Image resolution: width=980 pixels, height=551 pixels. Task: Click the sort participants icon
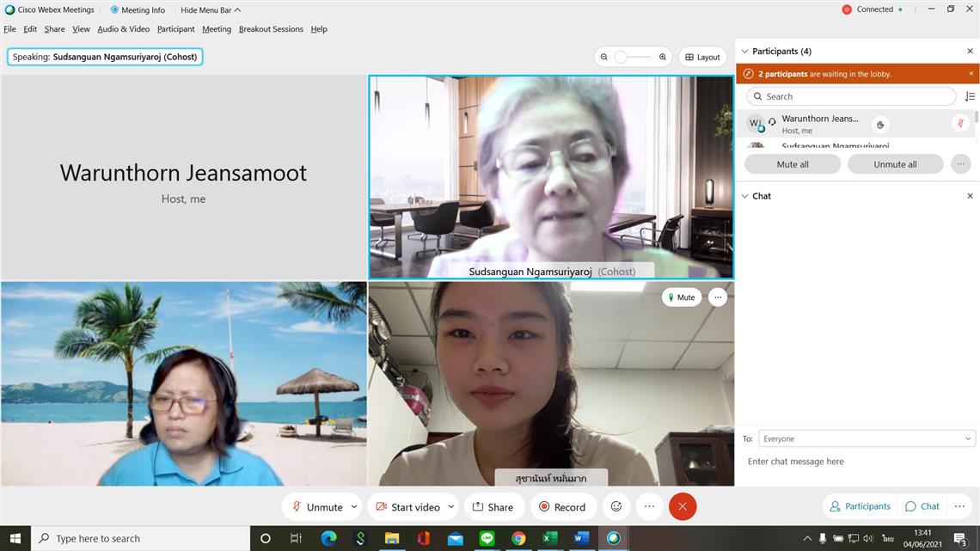tap(970, 97)
